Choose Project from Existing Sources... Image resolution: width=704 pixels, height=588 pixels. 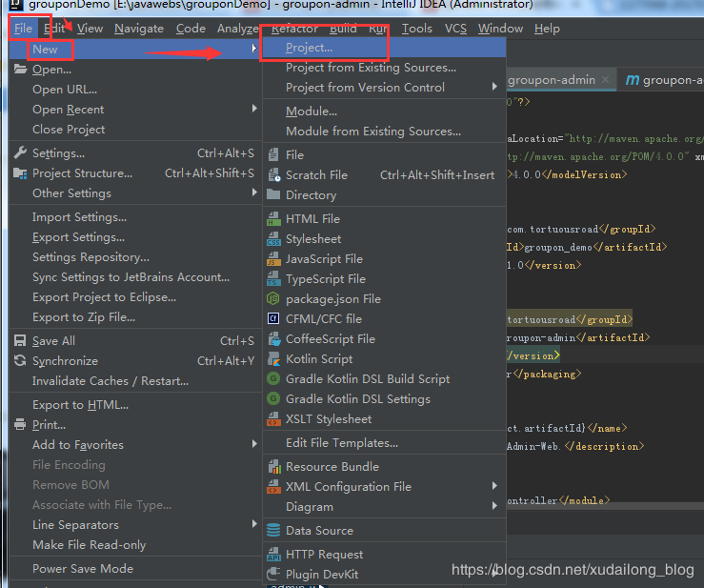pyautogui.click(x=384, y=68)
